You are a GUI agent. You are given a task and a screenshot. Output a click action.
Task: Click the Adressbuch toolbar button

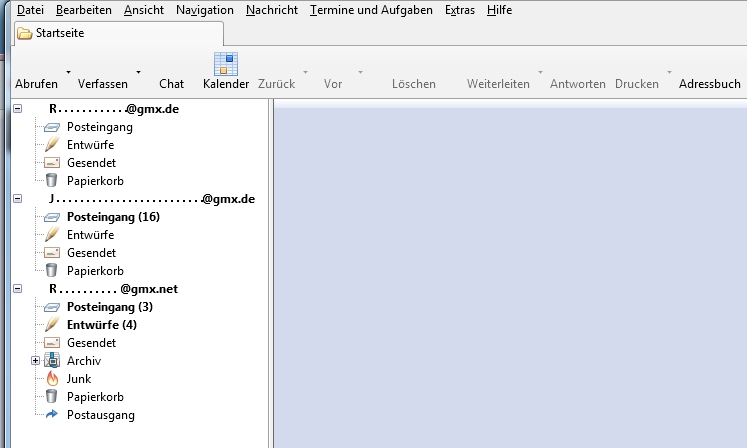tap(709, 84)
